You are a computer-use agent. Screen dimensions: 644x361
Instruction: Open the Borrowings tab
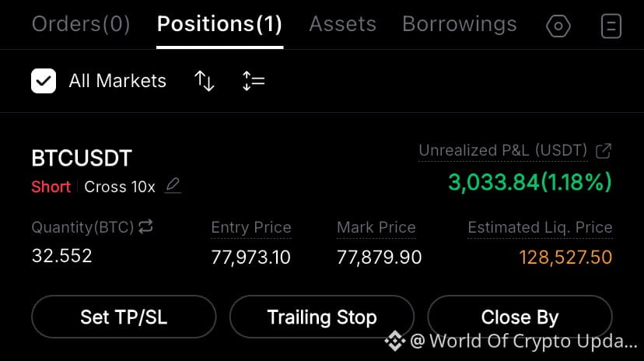(x=459, y=24)
